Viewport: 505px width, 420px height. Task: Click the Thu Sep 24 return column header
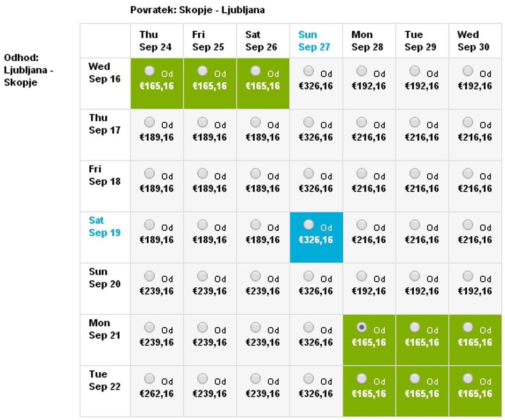coord(155,41)
